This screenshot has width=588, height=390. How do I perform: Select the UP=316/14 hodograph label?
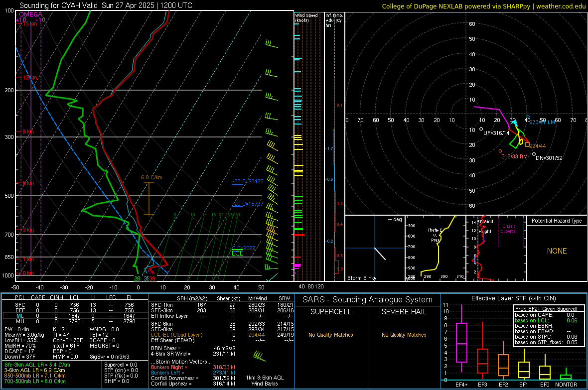point(496,133)
